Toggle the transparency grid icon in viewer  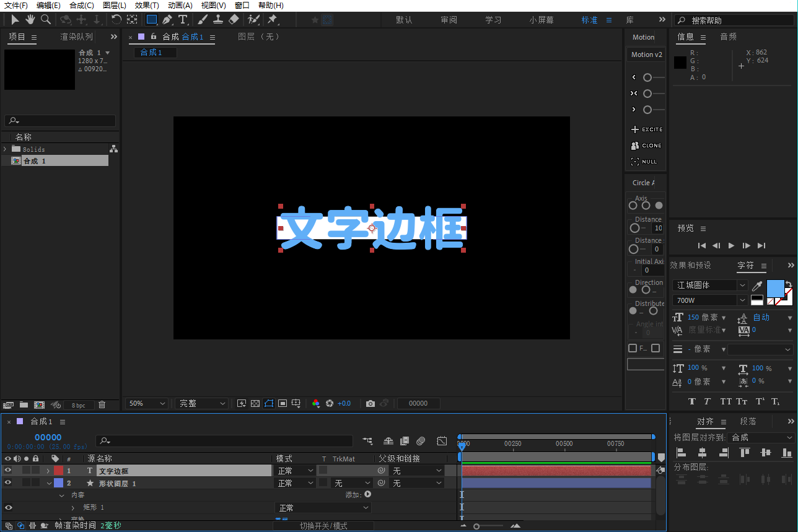[x=255, y=403]
